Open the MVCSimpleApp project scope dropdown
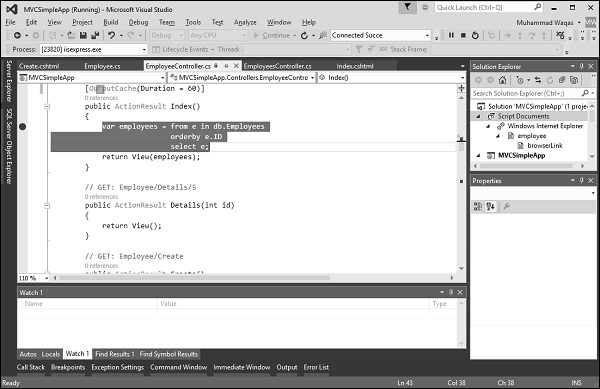600x389 pixels. pos(163,78)
